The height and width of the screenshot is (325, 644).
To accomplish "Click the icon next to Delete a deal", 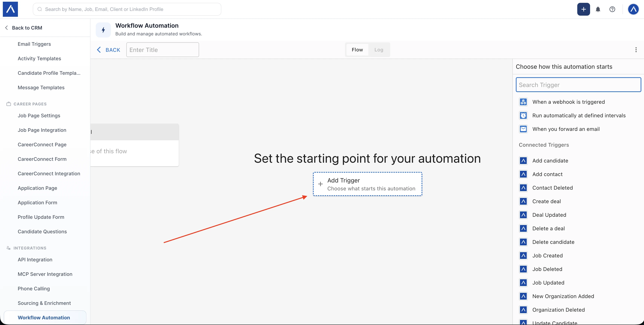I will 523,228.
